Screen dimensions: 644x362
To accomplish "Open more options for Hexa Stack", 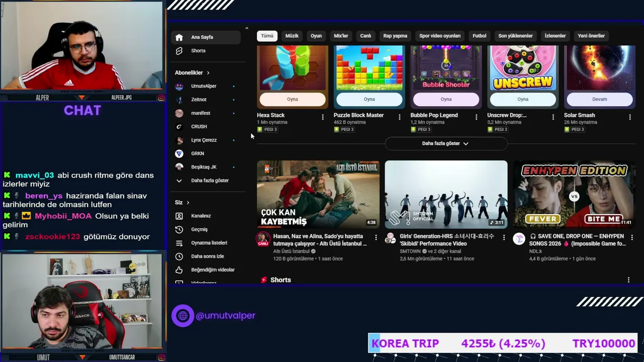I will 323,117.
